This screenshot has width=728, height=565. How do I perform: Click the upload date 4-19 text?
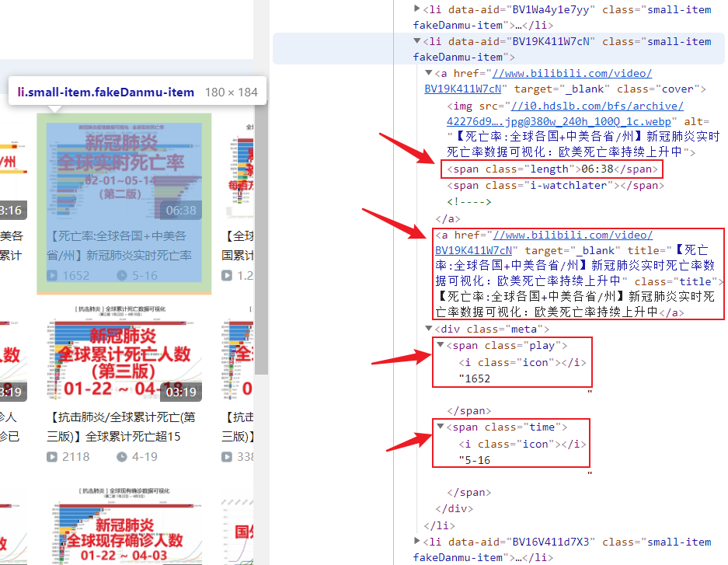[x=145, y=457]
